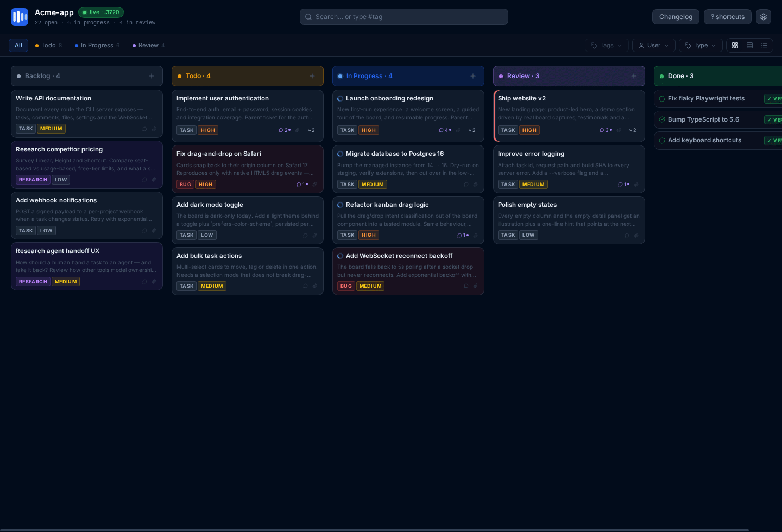Click attachment icon on Fix drag-and-drop card
782x532 pixels.
tap(314, 185)
